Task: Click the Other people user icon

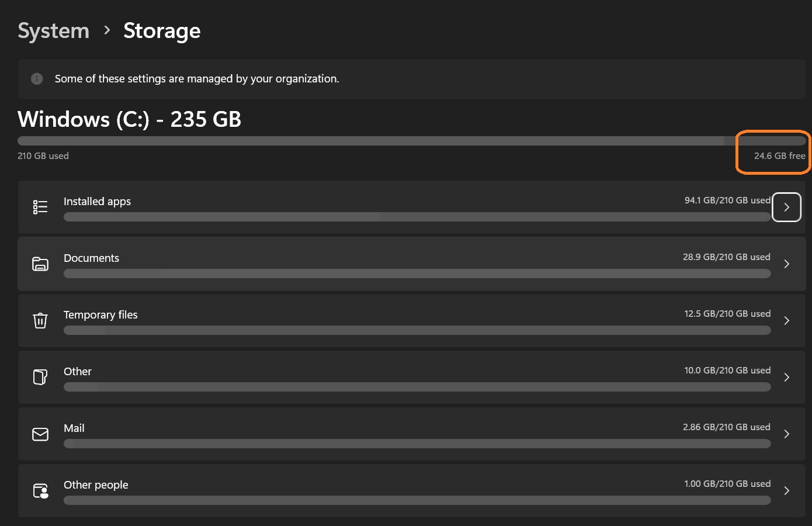Action: (x=40, y=491)
